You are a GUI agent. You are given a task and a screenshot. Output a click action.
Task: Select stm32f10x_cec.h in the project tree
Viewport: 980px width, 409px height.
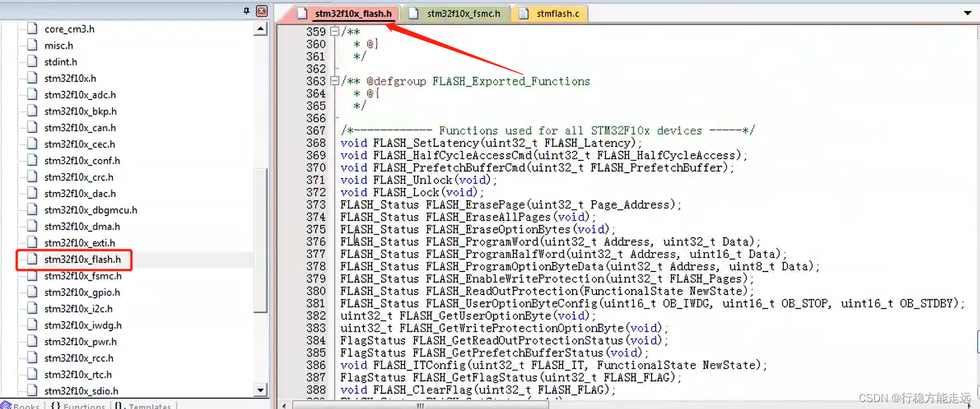pyautogui.click(x=80, y=144)
